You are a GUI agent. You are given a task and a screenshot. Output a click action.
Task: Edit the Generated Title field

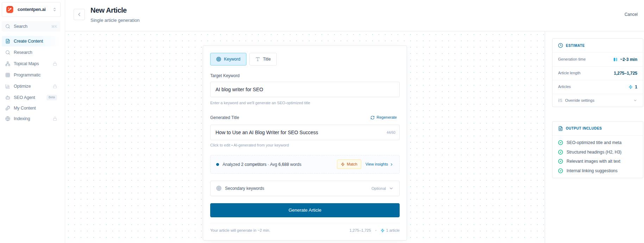(305, 132)
